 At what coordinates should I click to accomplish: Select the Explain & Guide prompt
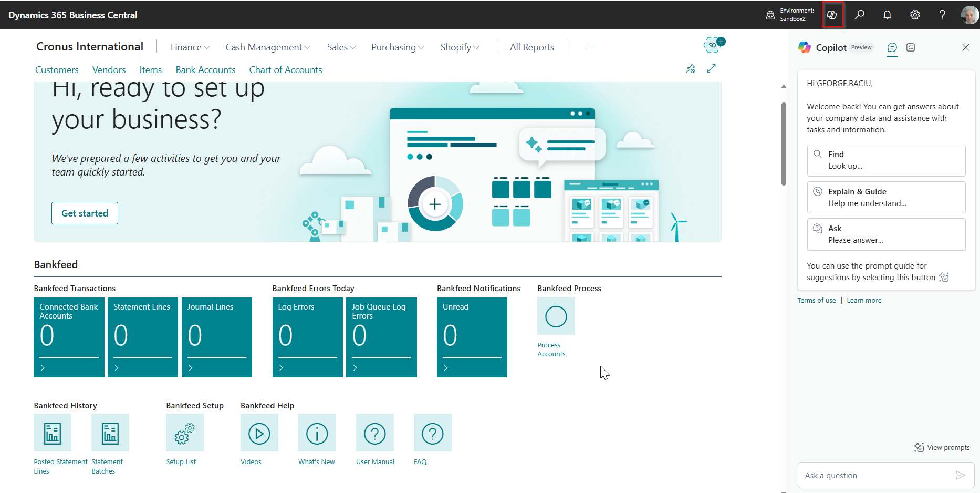coord(886,197)
